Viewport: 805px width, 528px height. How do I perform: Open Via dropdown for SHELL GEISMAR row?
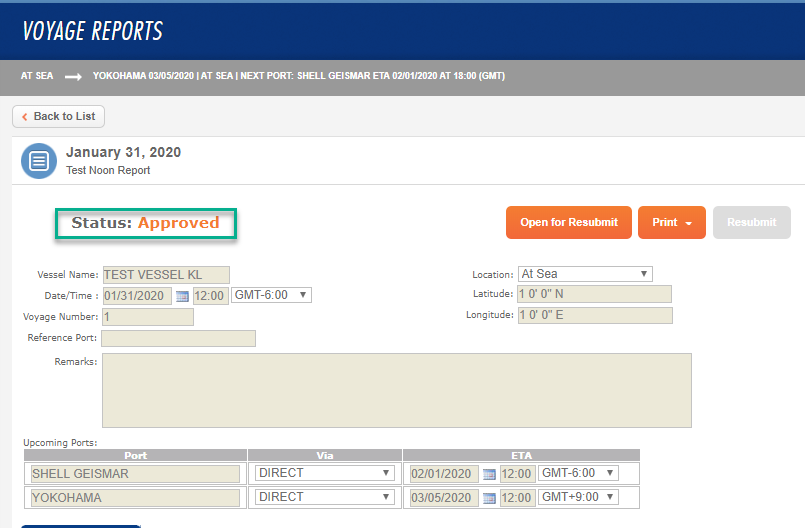click(325, 473)
